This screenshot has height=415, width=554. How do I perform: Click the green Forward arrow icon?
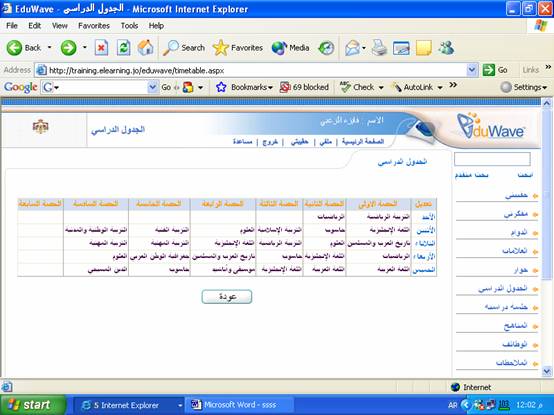click(x=68, y=48)
